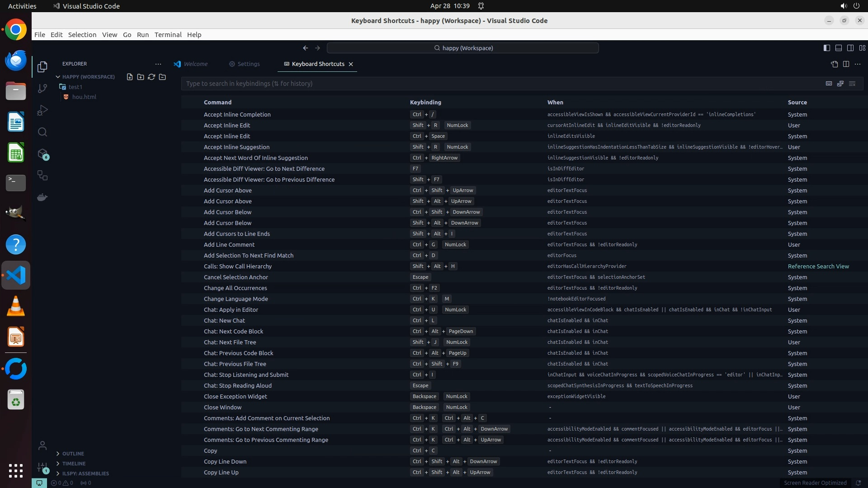Image resolution: width=868 pixels, height=488 pixels.
Task: Open Extensions view in activity bar
Action: [42, 154]
